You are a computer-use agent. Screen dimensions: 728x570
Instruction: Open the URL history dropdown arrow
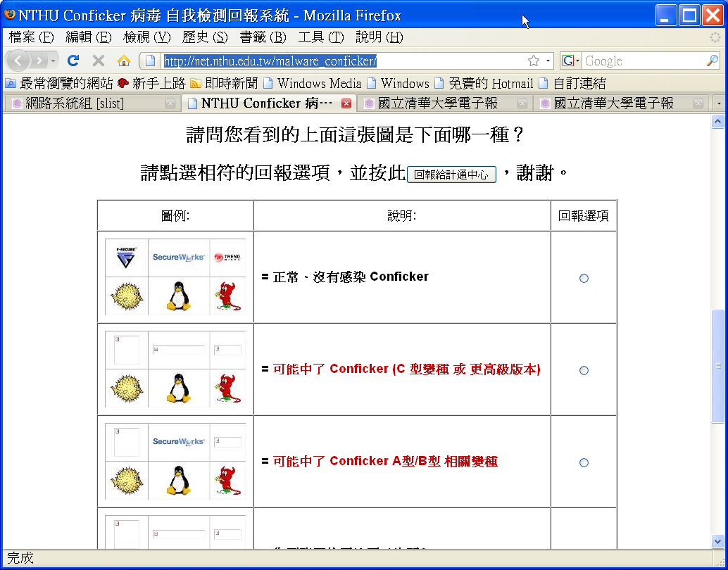coord(548,61)
